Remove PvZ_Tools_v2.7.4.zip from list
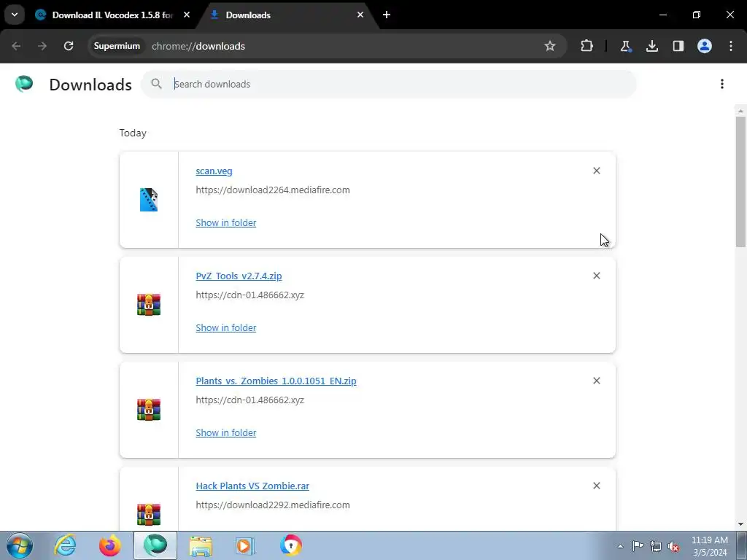 [x=597, y=276]
